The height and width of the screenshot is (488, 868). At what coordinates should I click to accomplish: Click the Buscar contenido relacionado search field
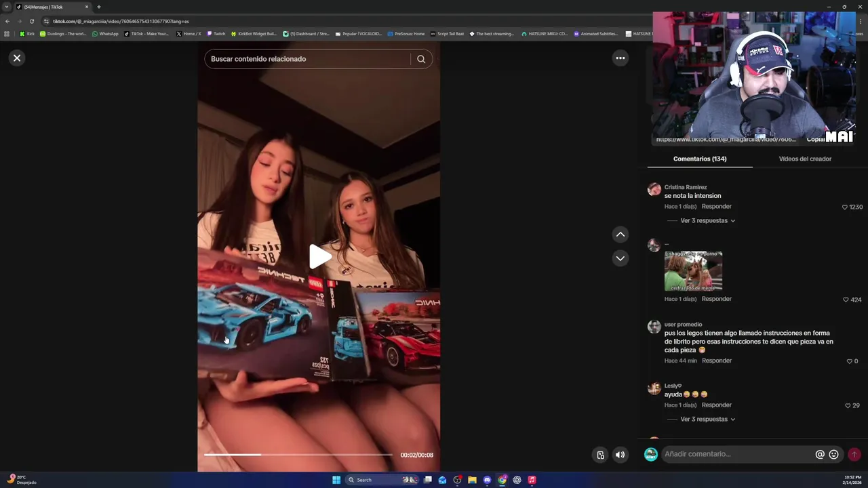coord(309,59)
